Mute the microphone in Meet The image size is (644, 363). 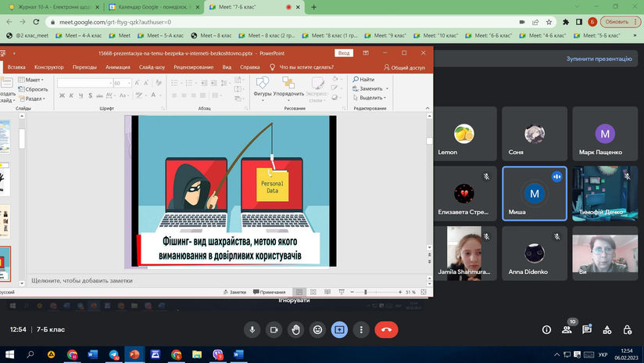pos(252,330)
